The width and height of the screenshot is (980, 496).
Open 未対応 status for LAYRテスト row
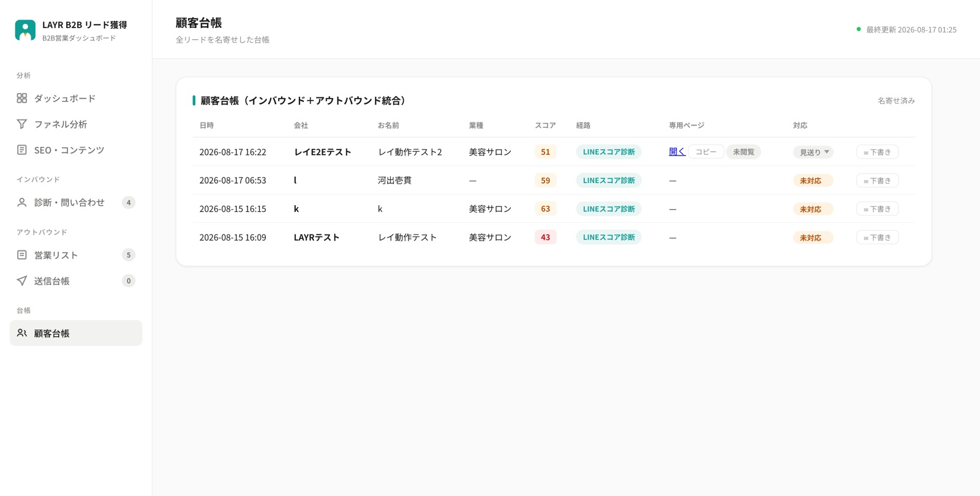(x=813, y=238)
